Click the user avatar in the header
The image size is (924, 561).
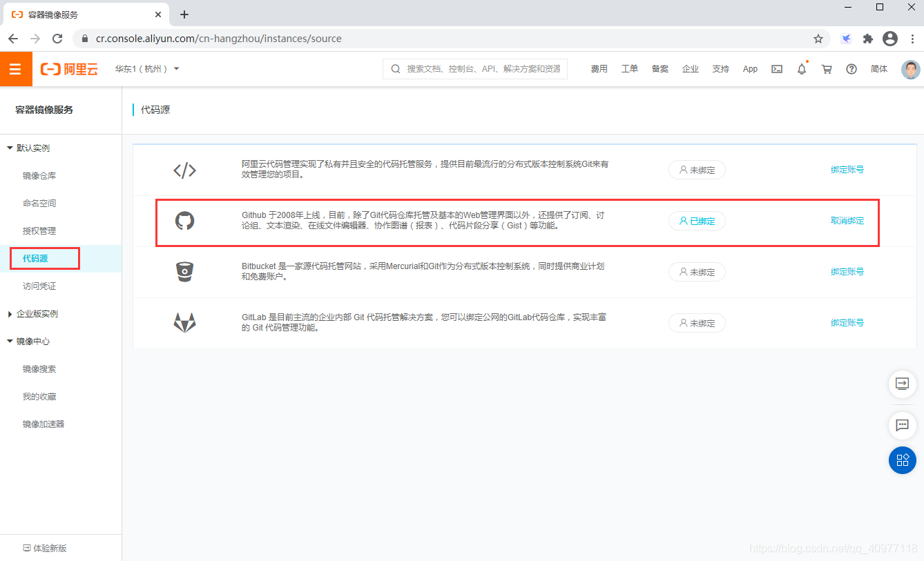coord(911,69)
